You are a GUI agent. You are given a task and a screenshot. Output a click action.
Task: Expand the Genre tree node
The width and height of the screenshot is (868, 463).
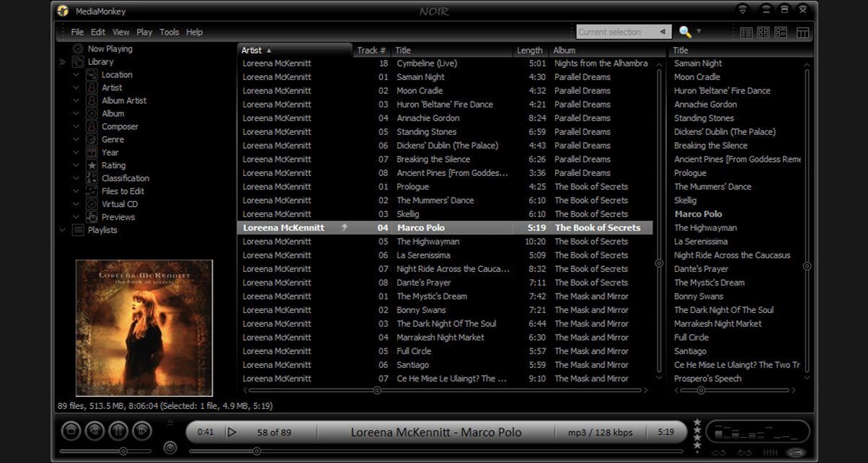[x=76, y=140]
